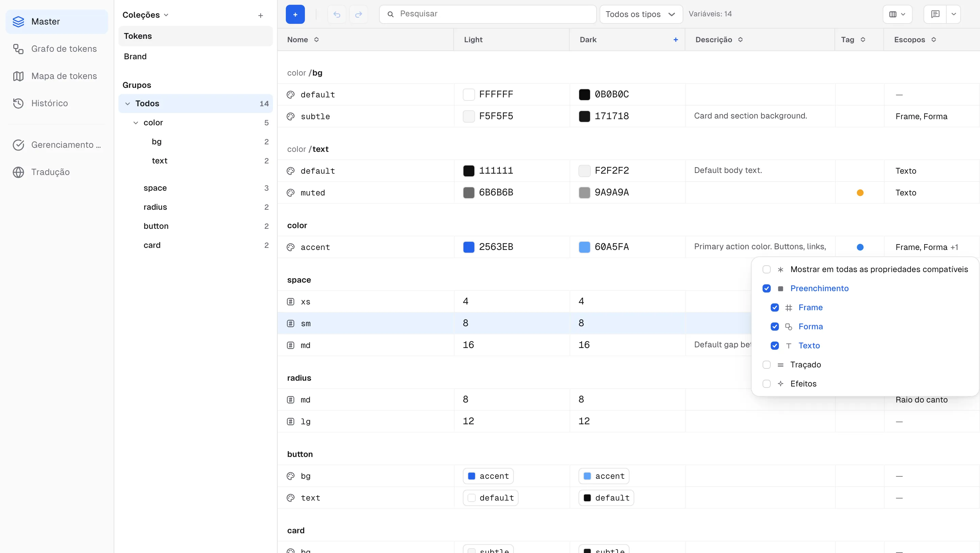Sort by the Escopos column header

tap(915, 39)
